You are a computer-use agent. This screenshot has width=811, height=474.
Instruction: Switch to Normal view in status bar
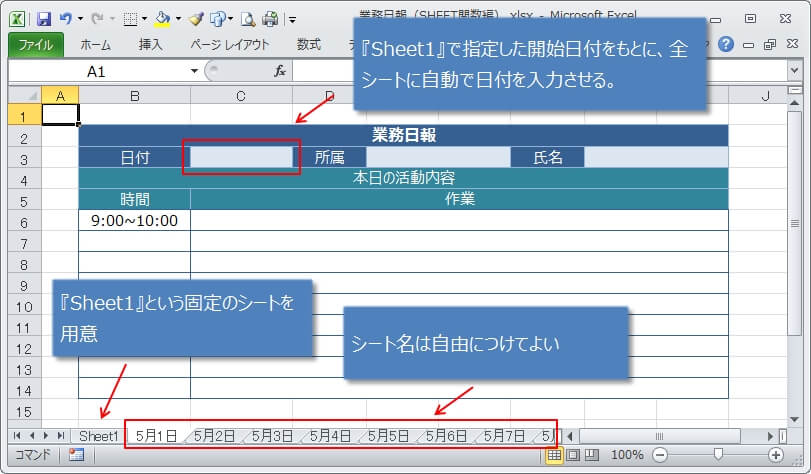tap(553, 455)
